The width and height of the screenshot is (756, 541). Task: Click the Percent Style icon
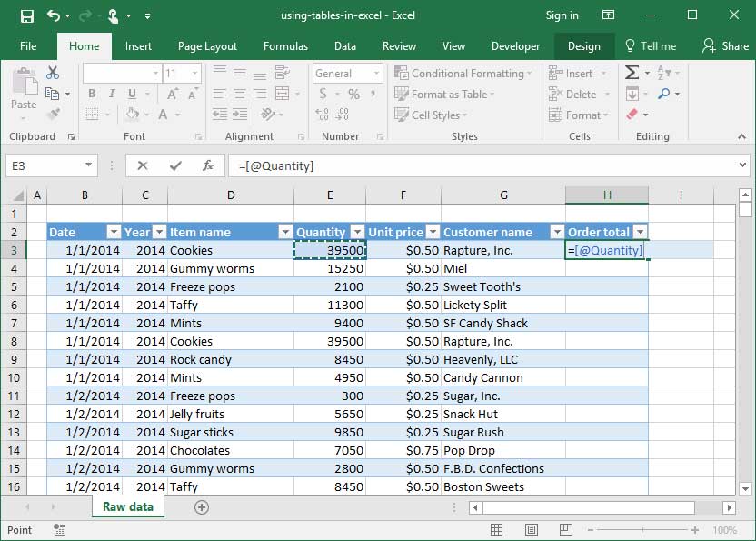click(x=353, y=95)
